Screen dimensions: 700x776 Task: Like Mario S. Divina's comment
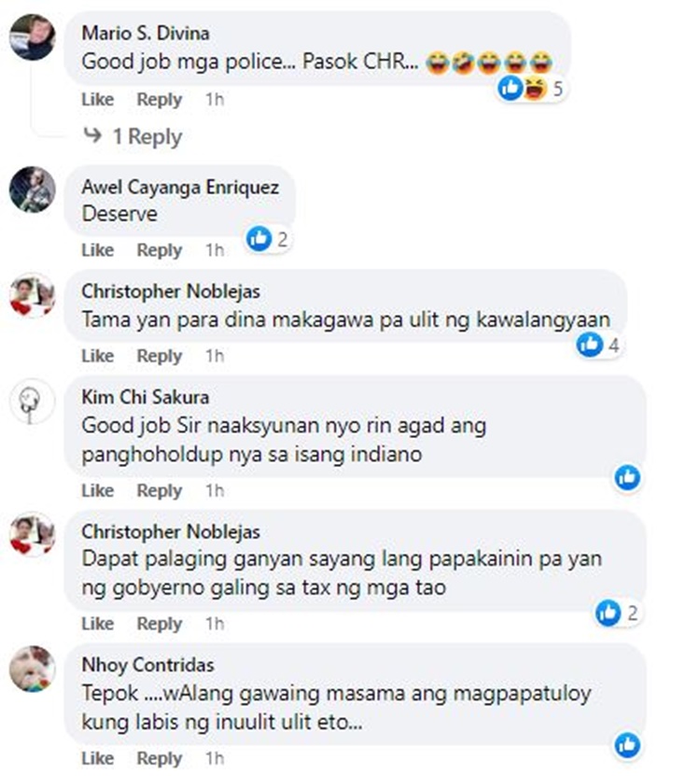(x=97, y=100)
